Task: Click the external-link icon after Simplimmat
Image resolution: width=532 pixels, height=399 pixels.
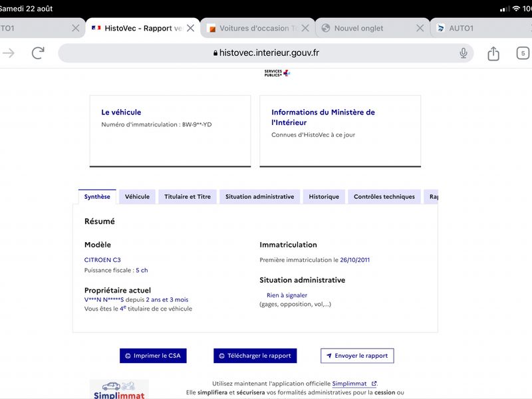Action: (x=374, y=384)
